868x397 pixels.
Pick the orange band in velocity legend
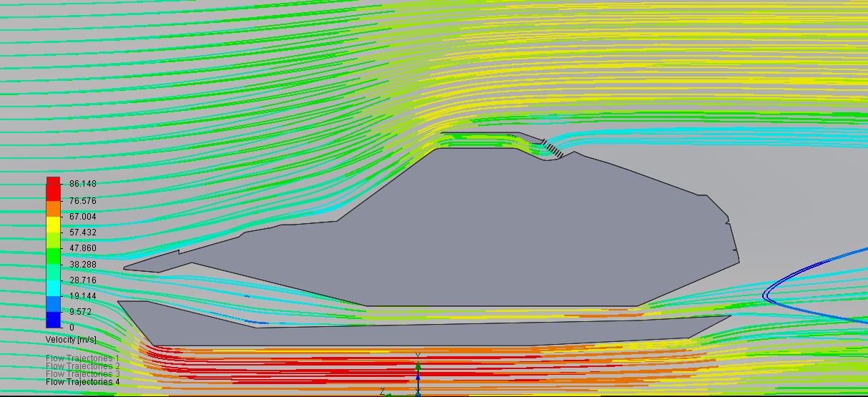tap(53, 207)
